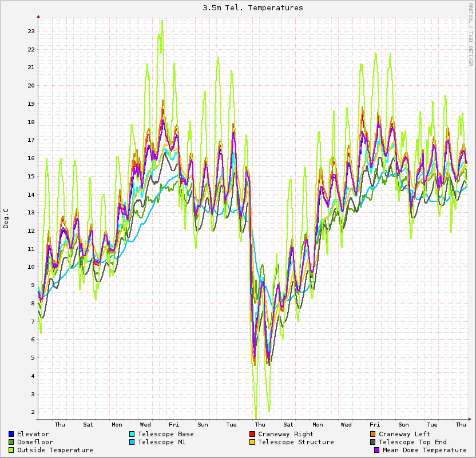Select the orange Craneway Left color box
476x458 pixels.
tap(373, 434)
